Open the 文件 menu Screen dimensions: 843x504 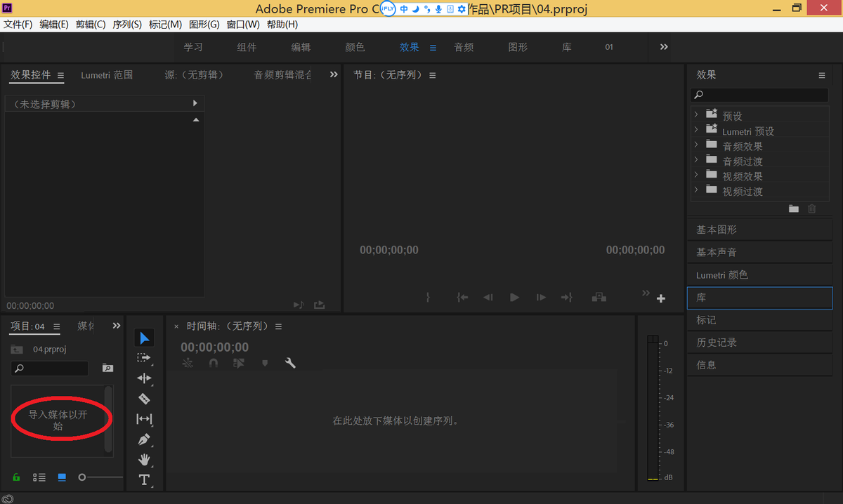[18, 25]
